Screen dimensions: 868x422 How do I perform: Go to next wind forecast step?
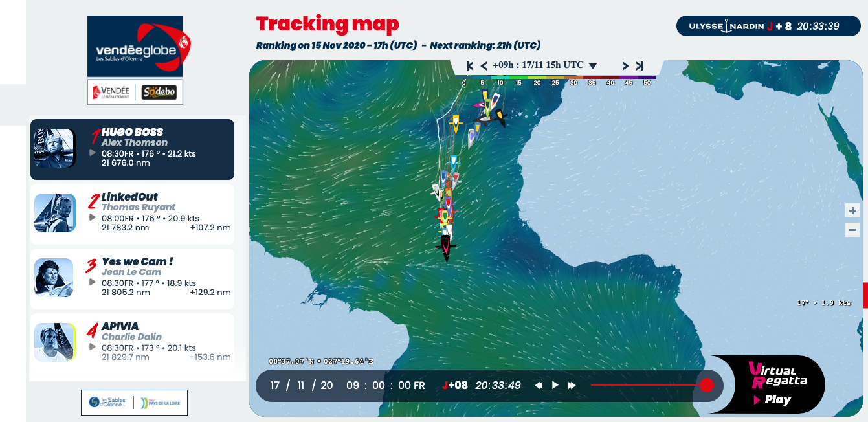point(625,66)
